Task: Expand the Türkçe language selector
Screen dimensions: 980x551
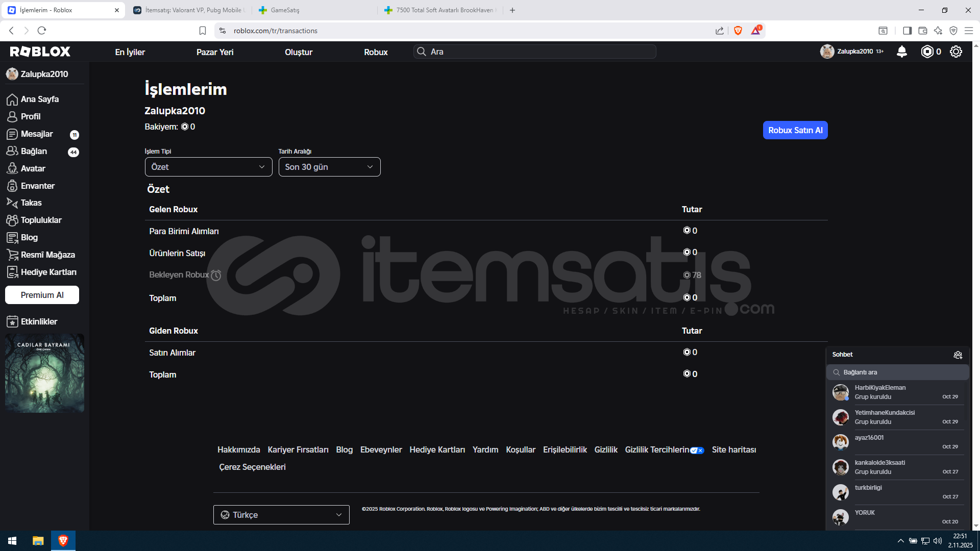Action: pyautogui.click(x=281, y=515)
